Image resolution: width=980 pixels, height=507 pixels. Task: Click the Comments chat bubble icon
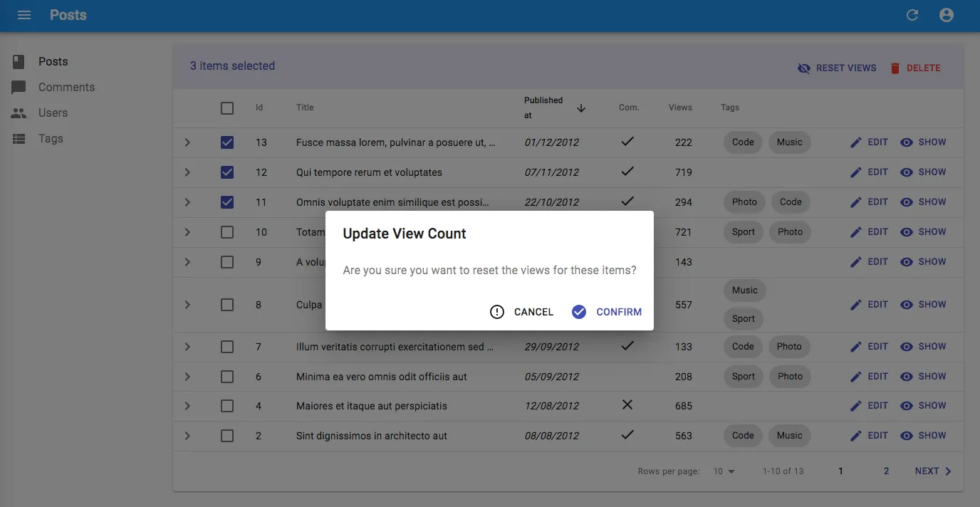click(19, 88)
